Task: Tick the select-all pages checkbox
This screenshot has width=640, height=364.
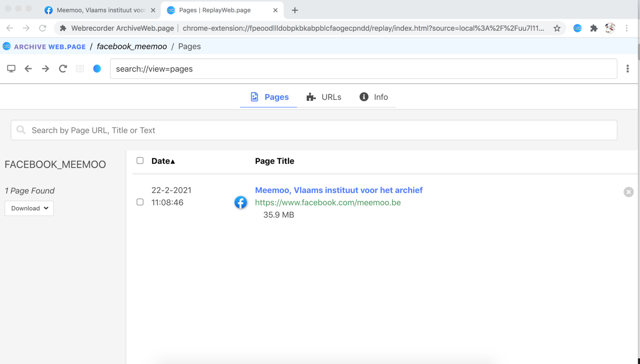Action: tap(140, 161)
